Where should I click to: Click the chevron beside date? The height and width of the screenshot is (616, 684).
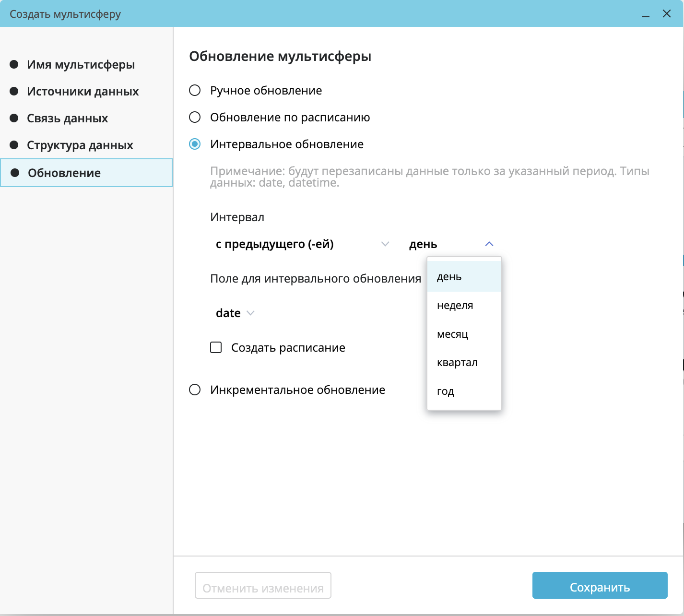pyautogui.click(x=250, y=313)
